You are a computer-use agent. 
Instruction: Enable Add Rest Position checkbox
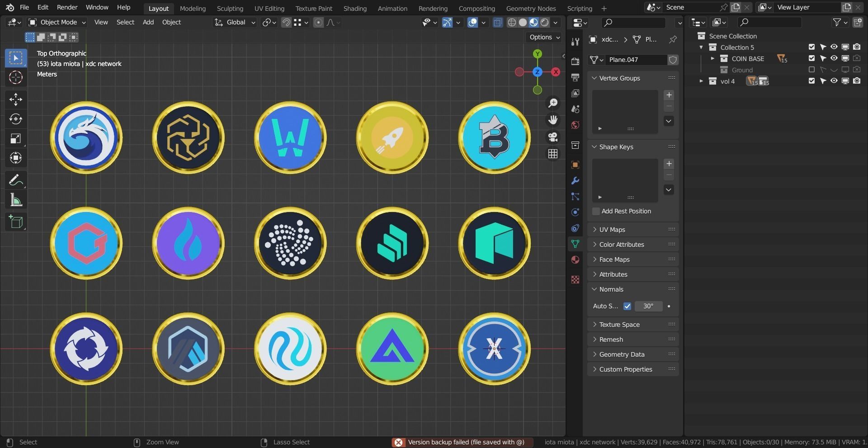tap(596, 211)
